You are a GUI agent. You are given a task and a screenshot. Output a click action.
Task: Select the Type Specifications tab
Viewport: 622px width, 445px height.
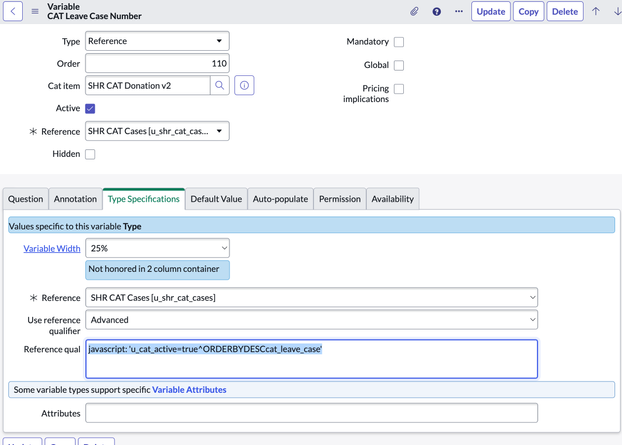click(144, 199)
